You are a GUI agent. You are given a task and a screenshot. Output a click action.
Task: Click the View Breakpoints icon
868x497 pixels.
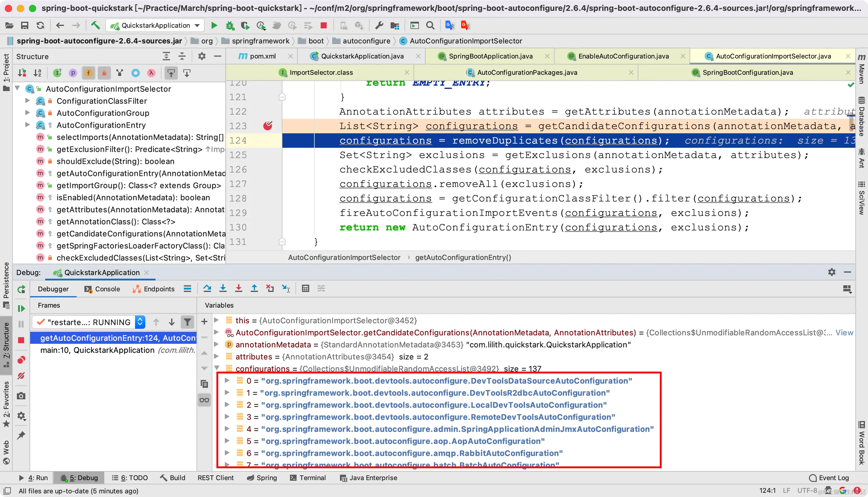[21, 360]
